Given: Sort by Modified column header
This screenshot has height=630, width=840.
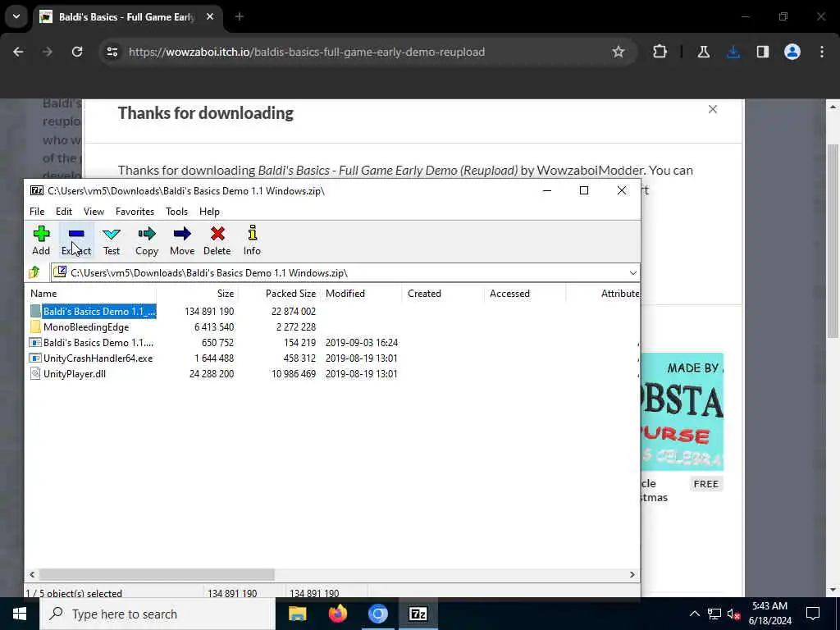Looking at the screenshot, I should 362,294.
